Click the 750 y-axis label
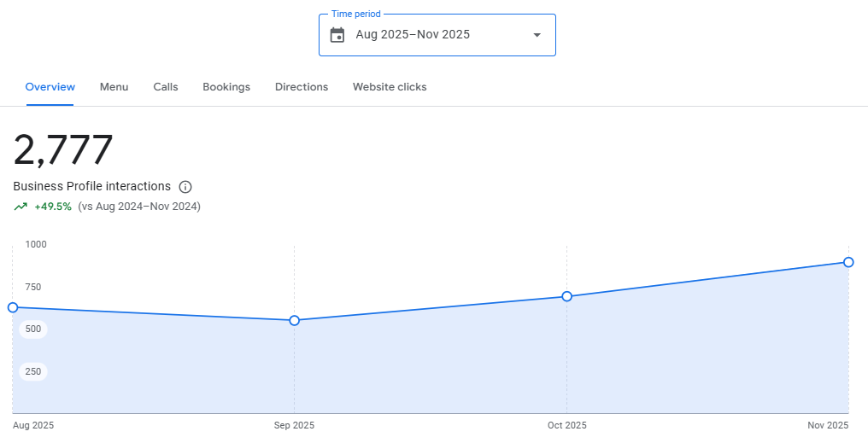The height and width of the screenshot is (443, 868). [x=33, y=287]
